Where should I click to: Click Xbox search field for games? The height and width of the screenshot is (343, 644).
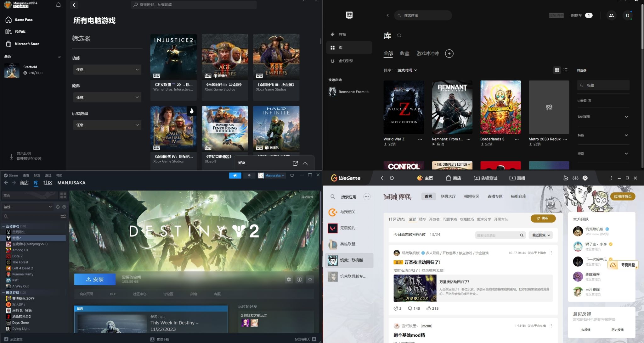tap(194, 5)
